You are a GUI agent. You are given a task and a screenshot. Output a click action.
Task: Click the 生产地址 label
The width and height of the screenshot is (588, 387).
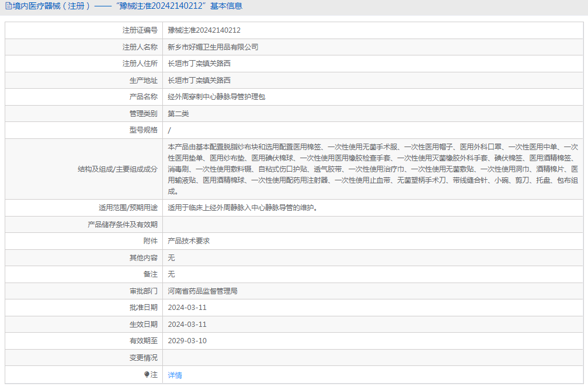(144, 80)
